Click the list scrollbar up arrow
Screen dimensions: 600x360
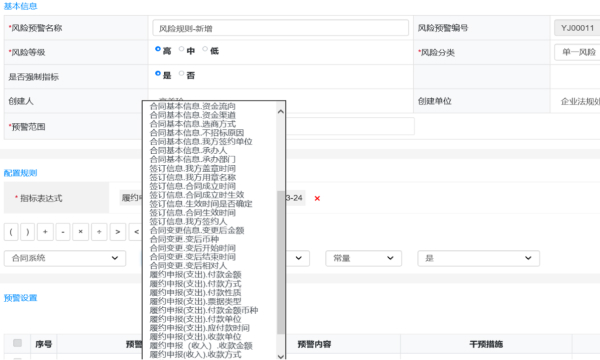click(280, 111)
